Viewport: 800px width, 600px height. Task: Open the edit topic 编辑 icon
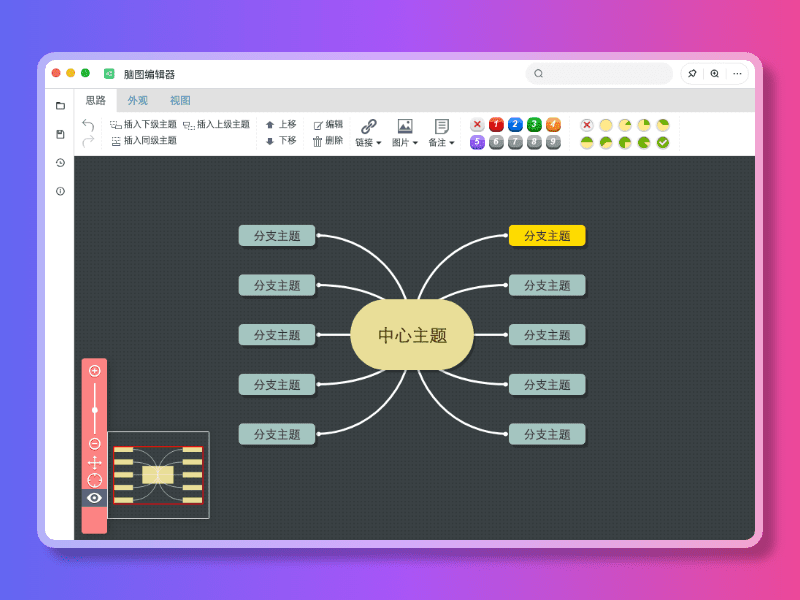point(331,124)
